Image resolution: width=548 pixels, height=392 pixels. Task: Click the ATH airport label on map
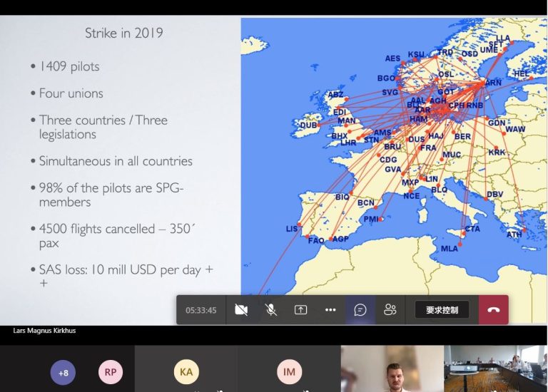click(514, 234)
